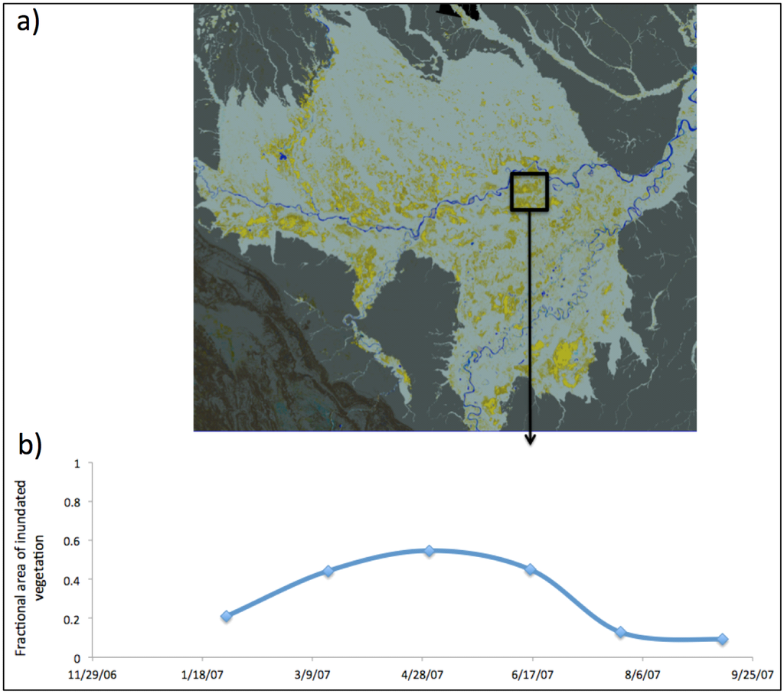Click the 4/28/07 x-axis date label

tap(423, 676)
